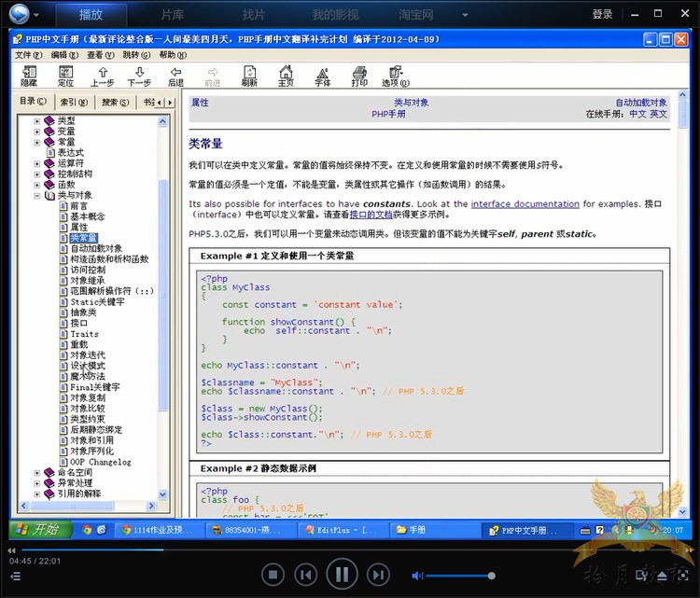Open the interface documentation link
The height and width of the screenshot is (598, 700).
pyautogui.click(x=525, y=203)
